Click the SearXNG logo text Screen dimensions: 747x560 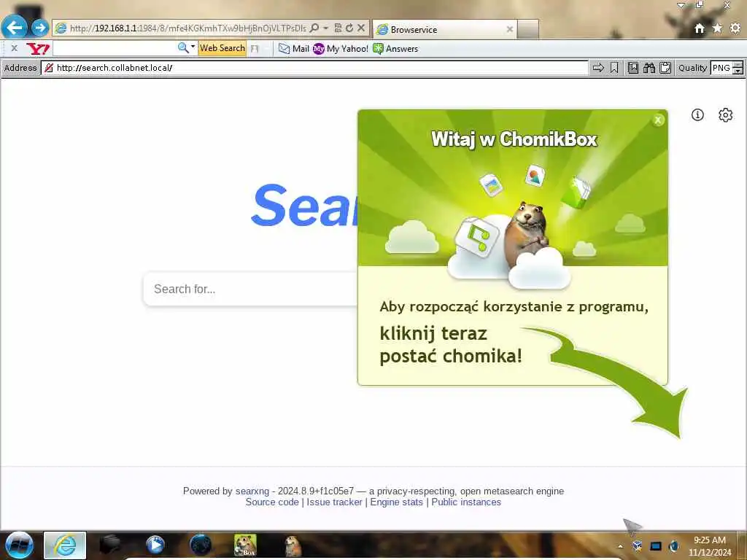(x=305, y=205)
